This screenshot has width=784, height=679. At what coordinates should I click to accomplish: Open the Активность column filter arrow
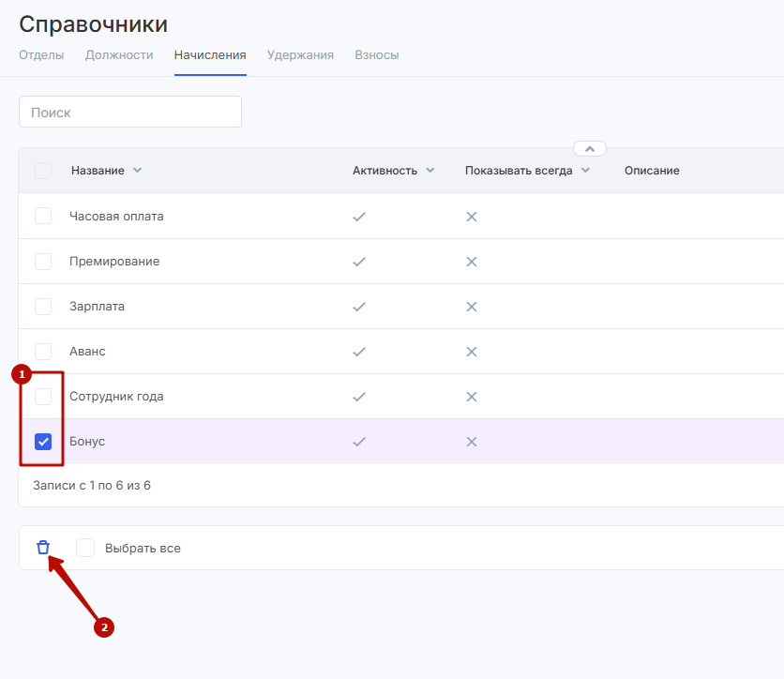pos(430,171)
